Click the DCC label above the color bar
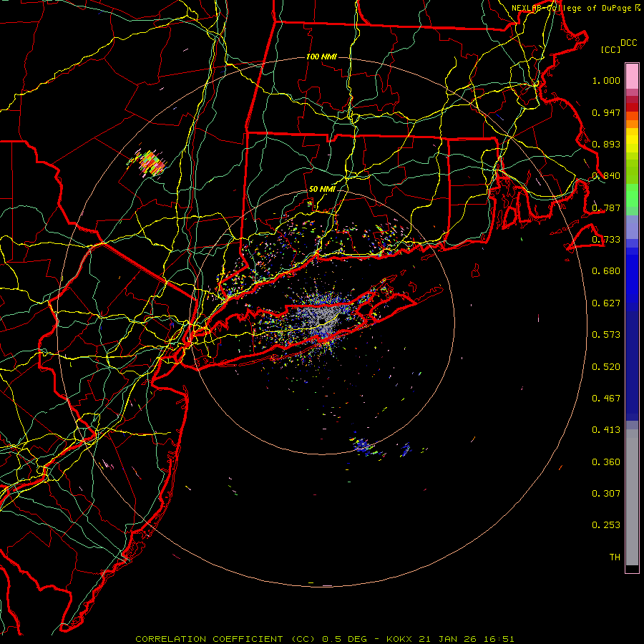Screen dimensions: 644x644 pos(629,43)
